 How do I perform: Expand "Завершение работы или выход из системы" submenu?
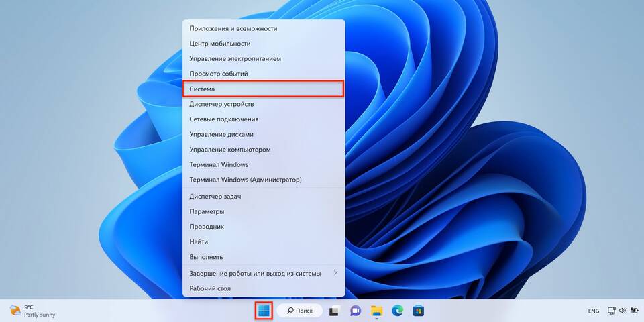tap(264, 274)
